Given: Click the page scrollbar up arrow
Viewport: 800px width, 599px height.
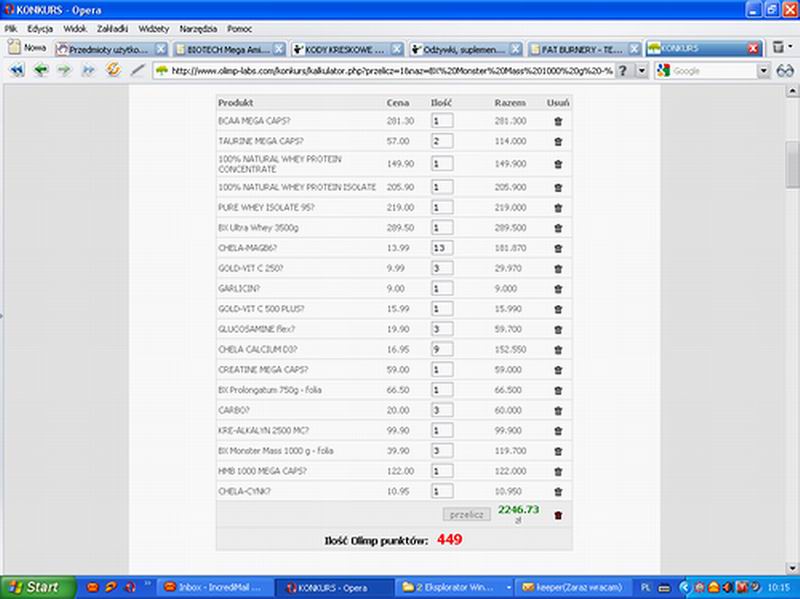Looking at the screenshot, I should click(x=792, y=91).
